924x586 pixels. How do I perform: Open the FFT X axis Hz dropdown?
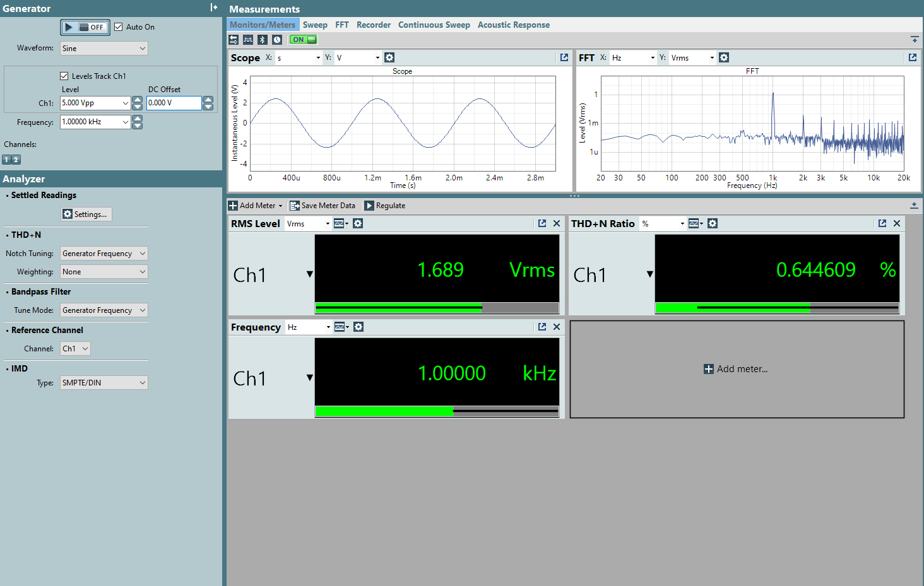pyautogui.click(x=633, y=57)
